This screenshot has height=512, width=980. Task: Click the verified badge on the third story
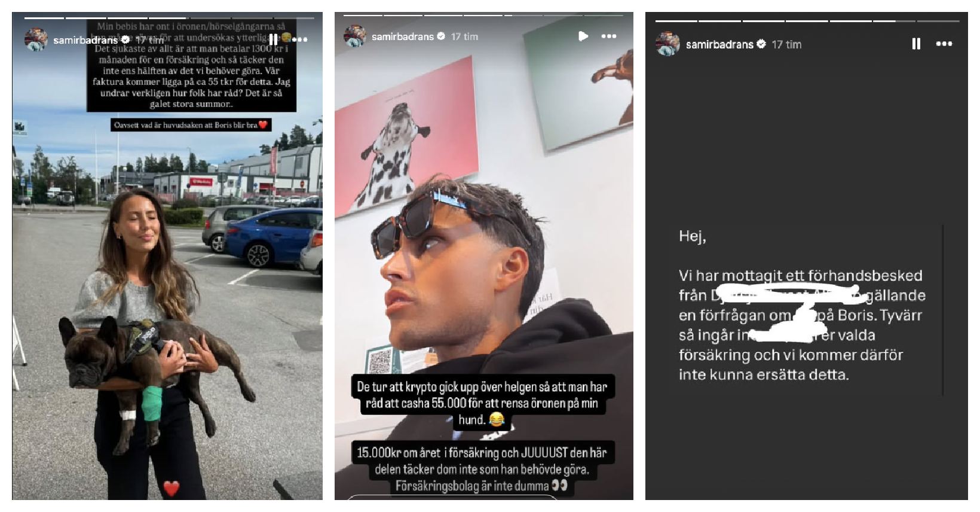761,44
